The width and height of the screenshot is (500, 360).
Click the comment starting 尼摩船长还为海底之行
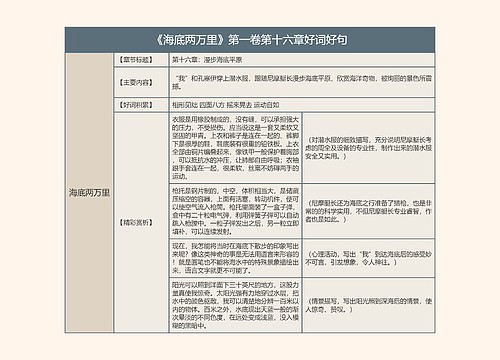[369, 211]
